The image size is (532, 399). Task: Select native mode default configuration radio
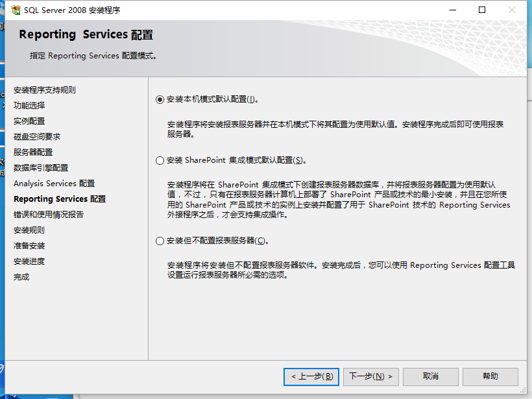click(x=160, y=99)
